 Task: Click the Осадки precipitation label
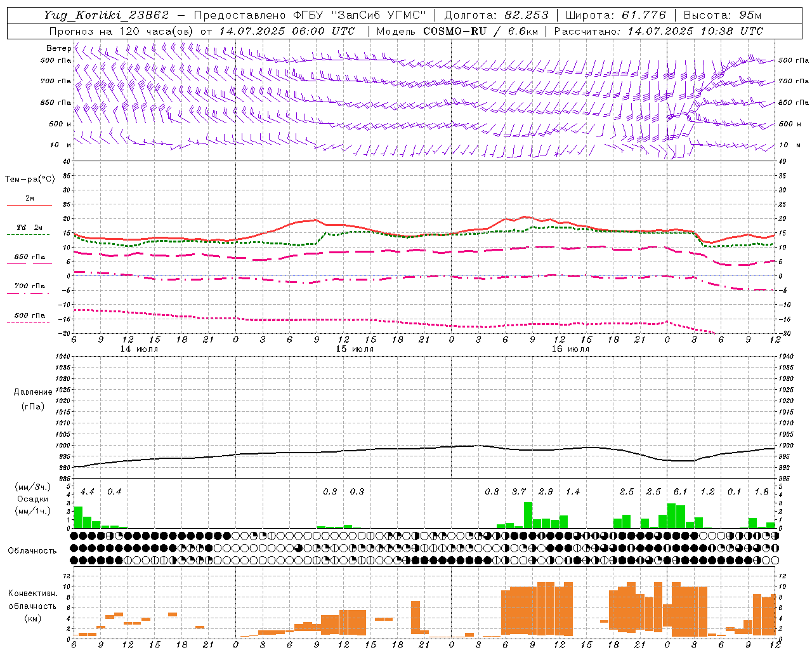32,499
